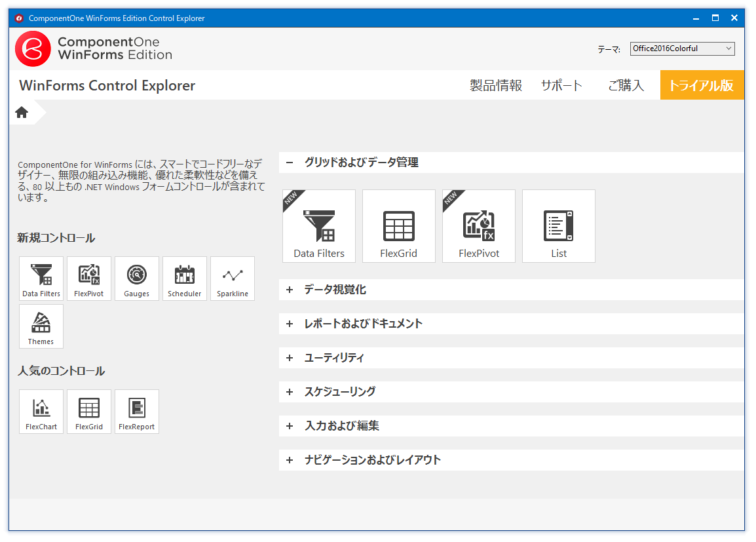756x542 pixels.
Task: Expand the スケジューリング section
Action: tap(512, 392)
